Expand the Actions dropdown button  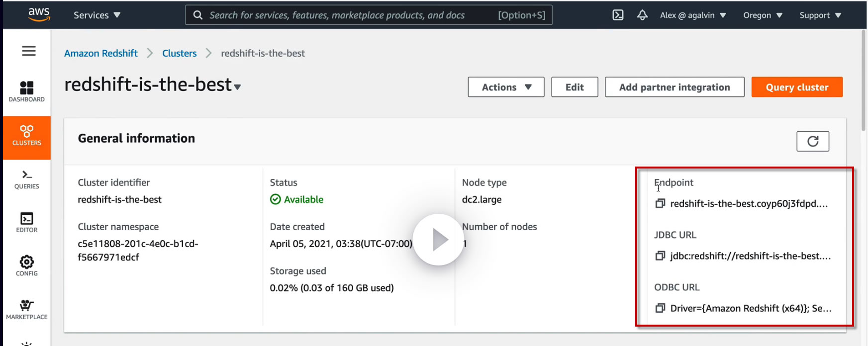point(506,87)
